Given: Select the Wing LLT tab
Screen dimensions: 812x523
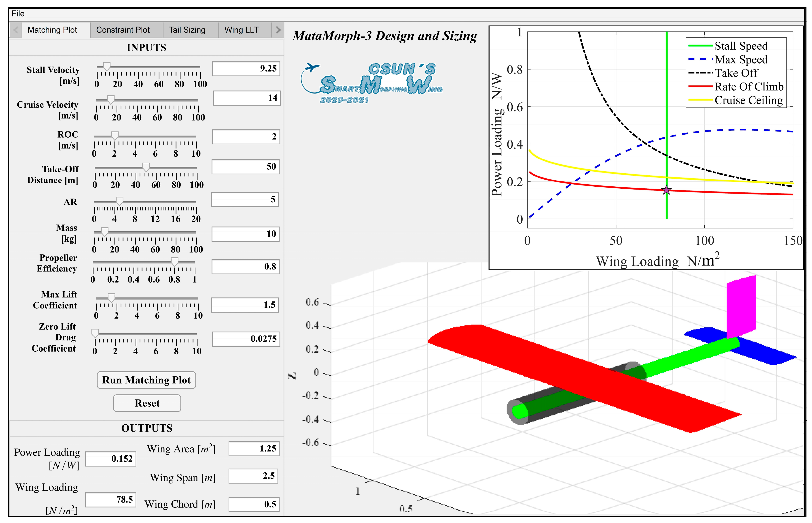Looking at the screenshot, I should 241,30.
